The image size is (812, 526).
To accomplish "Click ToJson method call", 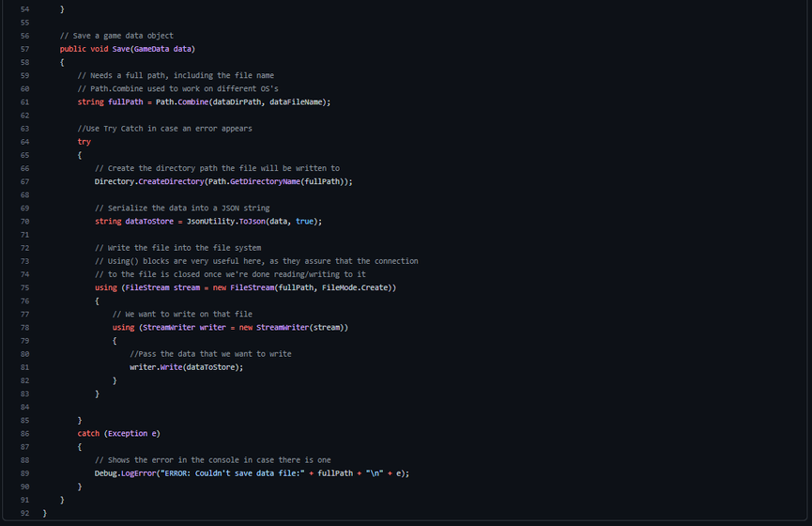I will 253,222.
